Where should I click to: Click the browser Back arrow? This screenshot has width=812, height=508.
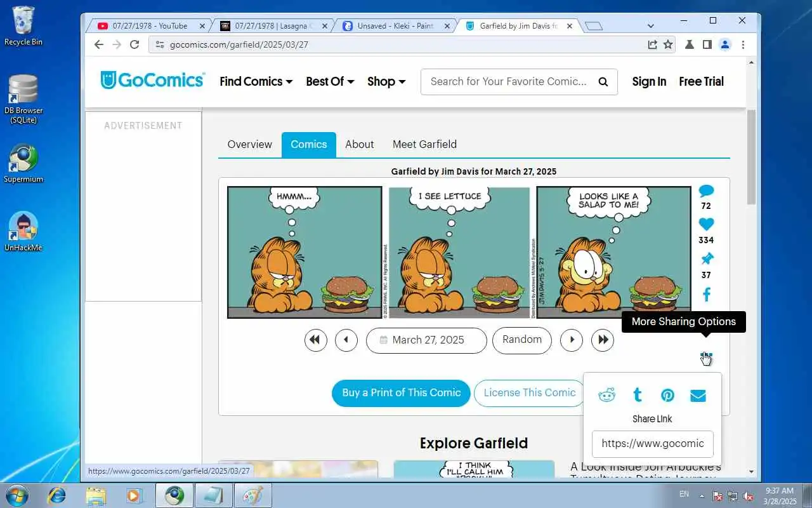click(x=98, y=44)
